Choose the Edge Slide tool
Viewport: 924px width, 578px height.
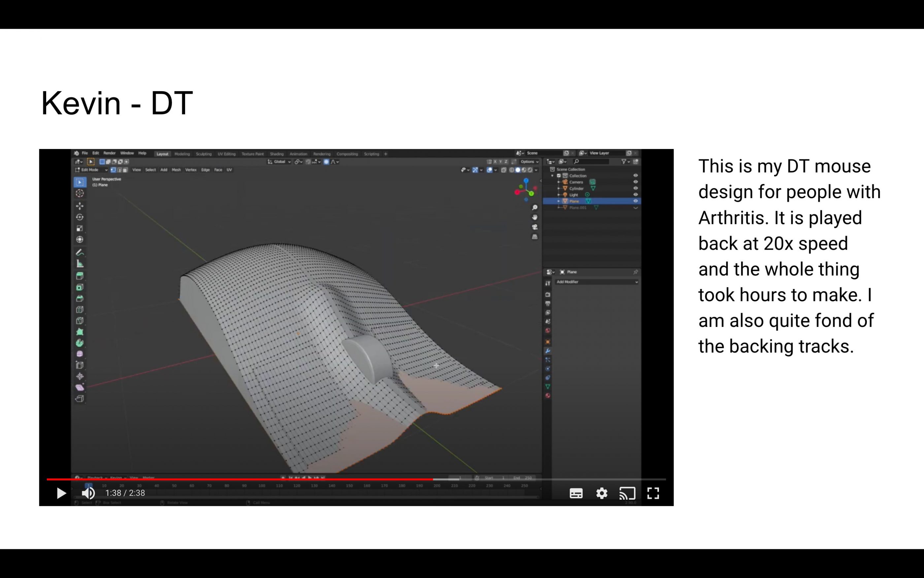(80, 365)
